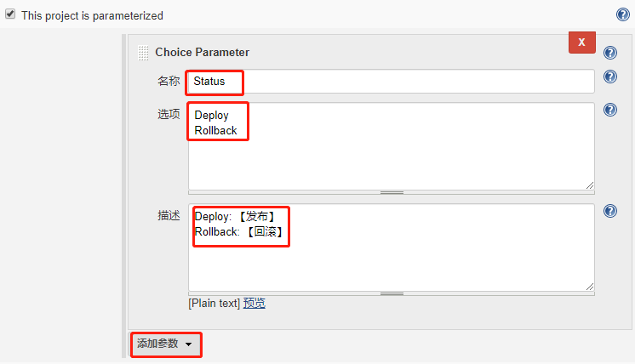This screenshot has width=635, height=364.
Task: Click the This project is parameterized label
Action: tap(92, 16)
